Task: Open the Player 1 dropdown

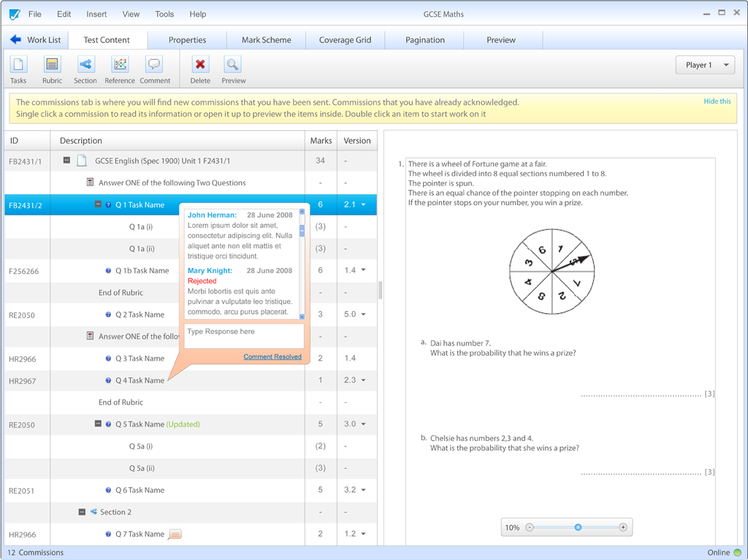Action: tap(705, 65)
